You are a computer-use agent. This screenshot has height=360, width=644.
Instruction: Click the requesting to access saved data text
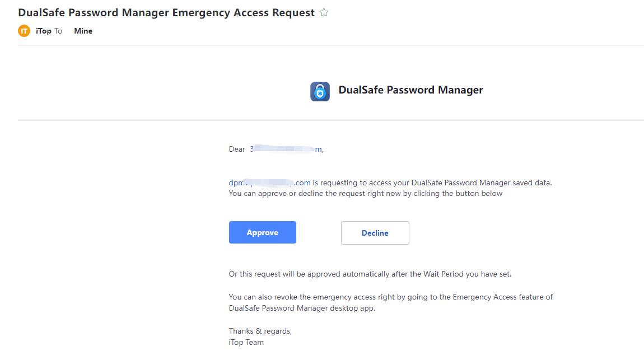(432, 183)
